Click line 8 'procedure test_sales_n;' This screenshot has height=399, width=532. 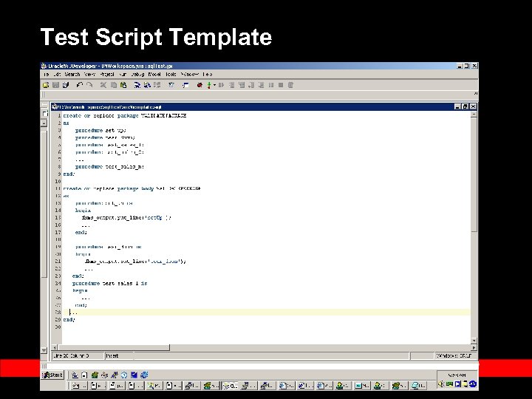click(x=109, y=166)
